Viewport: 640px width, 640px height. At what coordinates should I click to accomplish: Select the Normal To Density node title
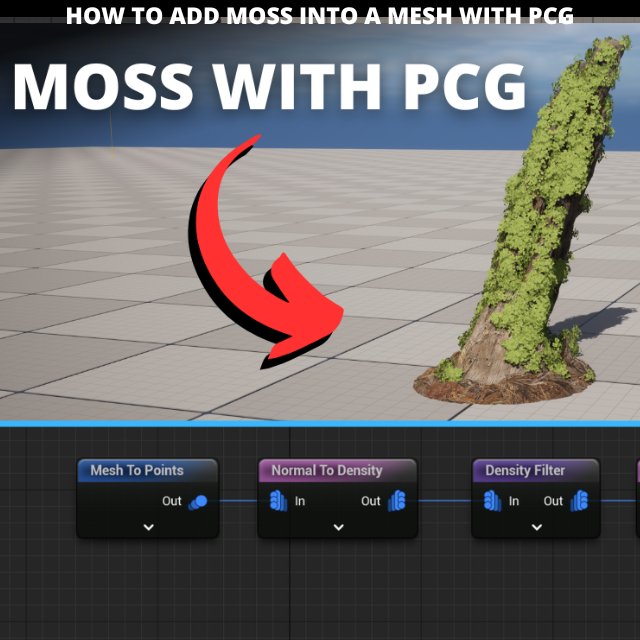pyautogui.click(x=327, y=470)
